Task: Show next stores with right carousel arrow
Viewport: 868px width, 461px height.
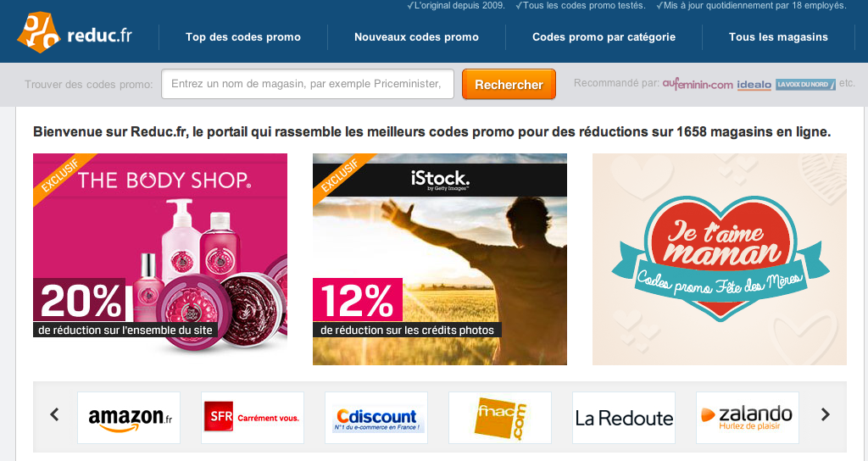Action: pos(826,414)
